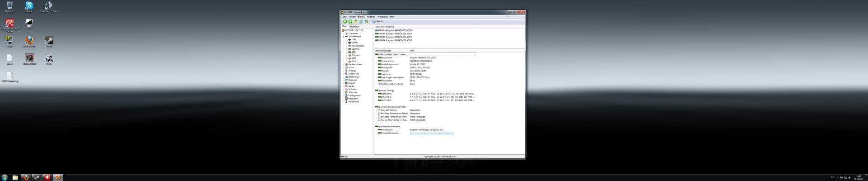Select the last DIMM Kingston module row
Screen dimensions: 868x181
point(394,40)
